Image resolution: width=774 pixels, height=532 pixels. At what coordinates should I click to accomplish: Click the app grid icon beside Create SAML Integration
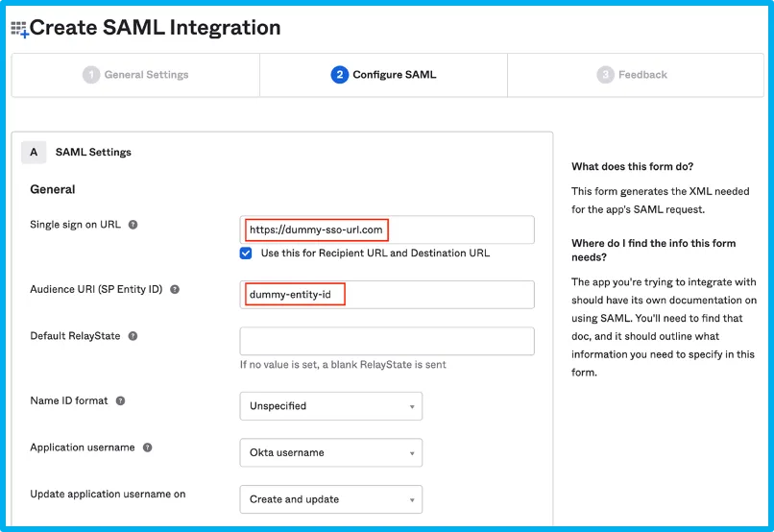(20, 29)
